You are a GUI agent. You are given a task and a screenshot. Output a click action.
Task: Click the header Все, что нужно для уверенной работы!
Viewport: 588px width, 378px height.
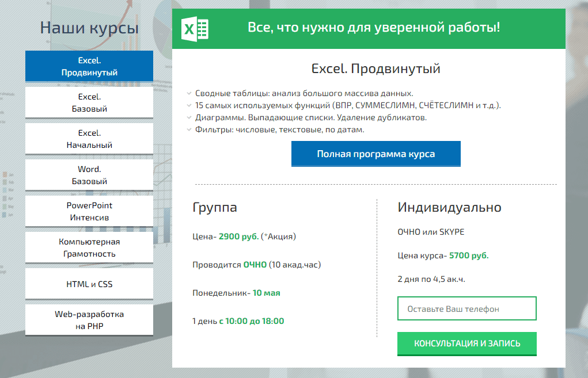tap(374, 28)
